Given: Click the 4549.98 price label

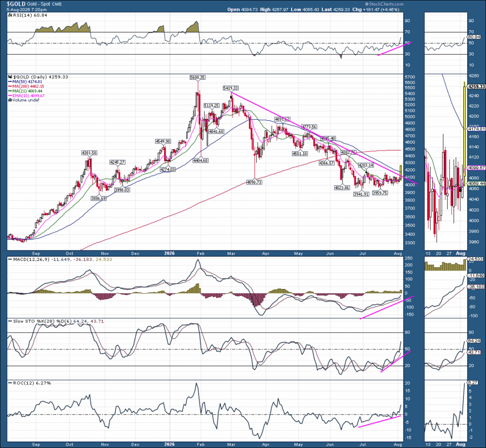Looking at the screenshot, I should pos(163,141).
